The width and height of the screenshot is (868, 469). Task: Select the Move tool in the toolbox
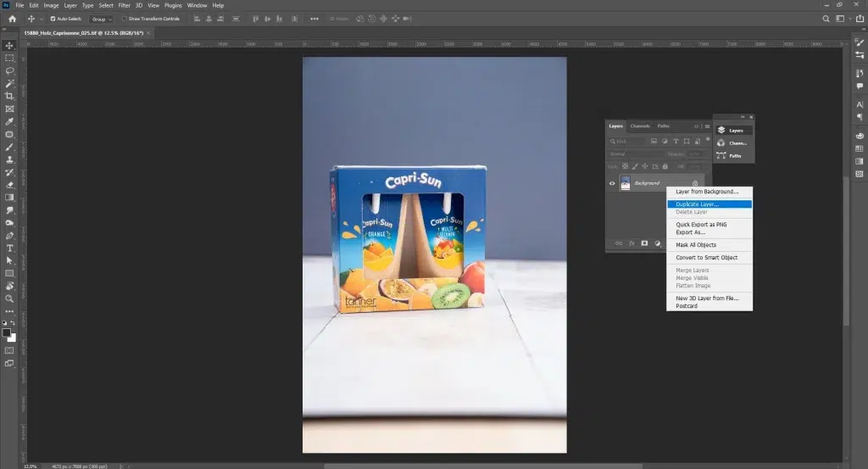pyautogui.click(x=9, y=46)
